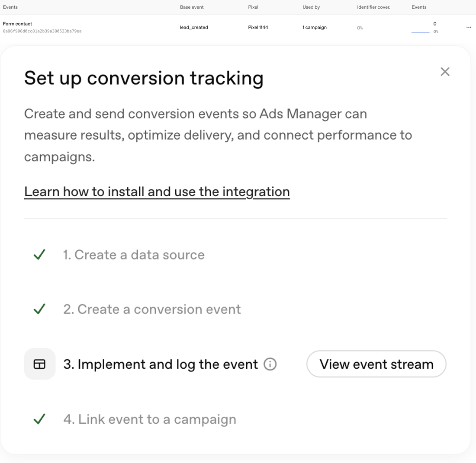476x463 pixels.
Task: Click the checkmark beside Link event to a campaign
Action: (39, 419)
